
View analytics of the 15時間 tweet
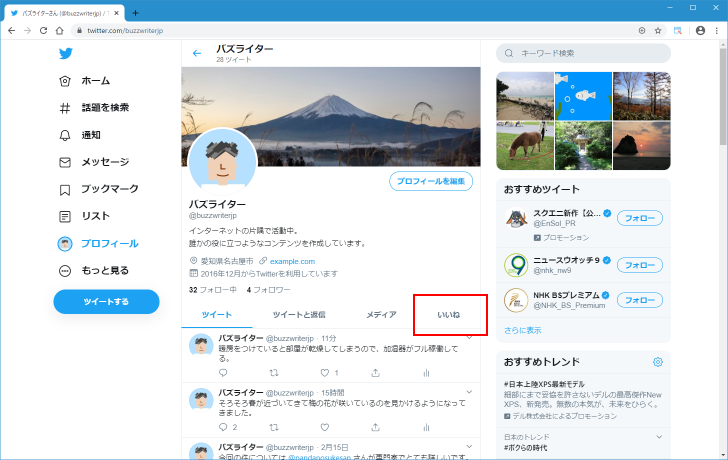tap(426, 427)
